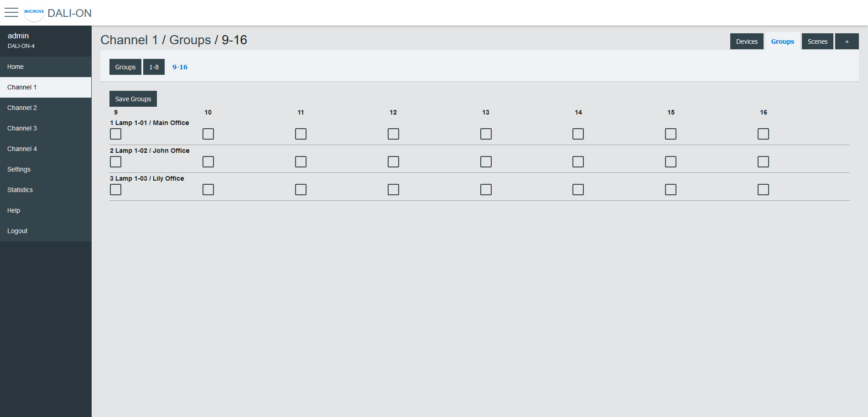Enable group 12 for Lamp 1-02 John Office
The height and width of the screenshot is (417, 868).
pyautogui.click(x=393, y=162)
